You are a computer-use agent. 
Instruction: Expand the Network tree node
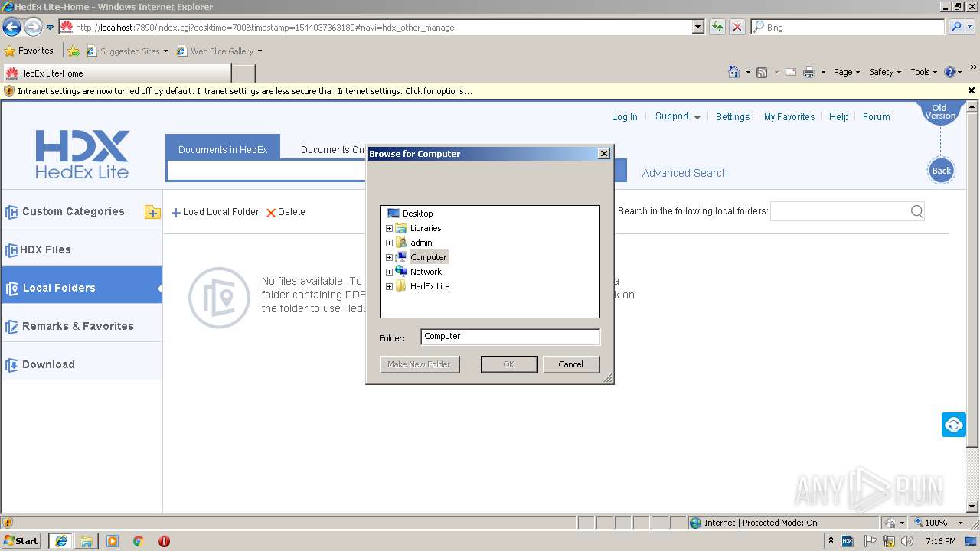(x=389, y=272)
